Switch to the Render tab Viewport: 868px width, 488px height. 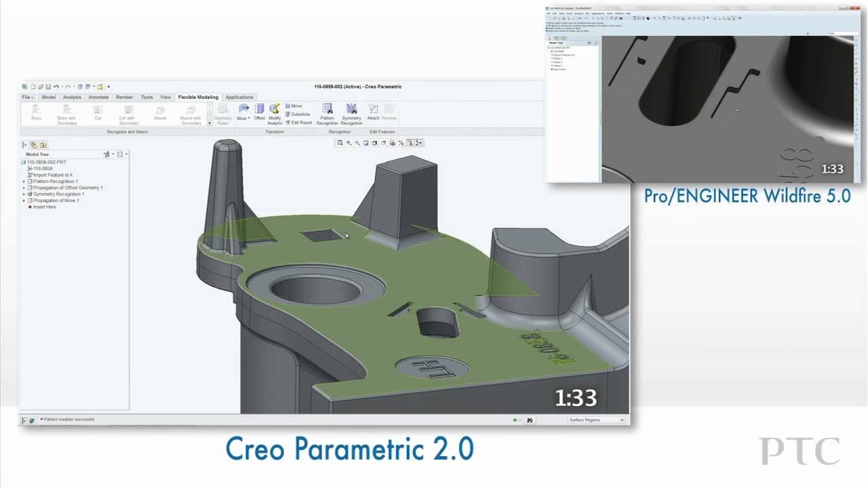pyautogui.click(x=124, y=97)
